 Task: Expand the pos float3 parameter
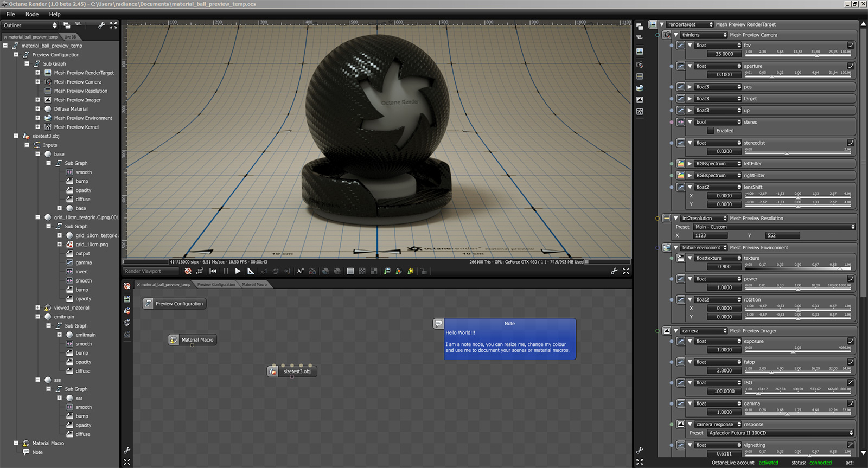pos(690,87)
